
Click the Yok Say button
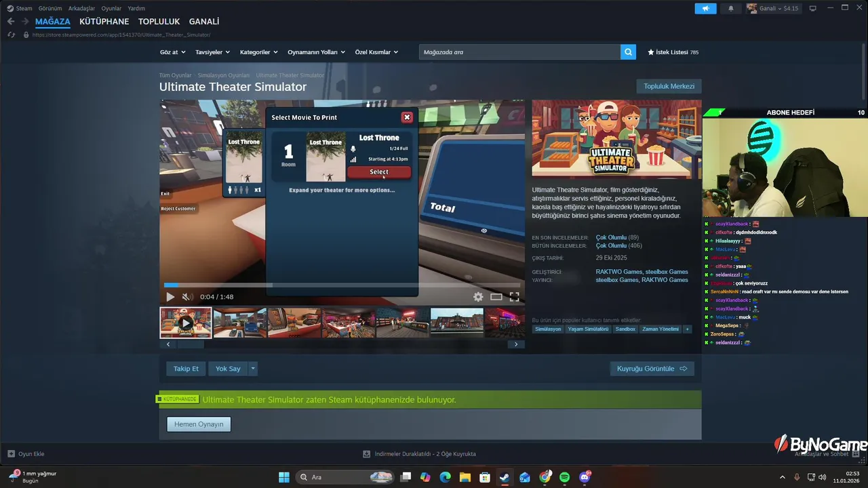228,369
